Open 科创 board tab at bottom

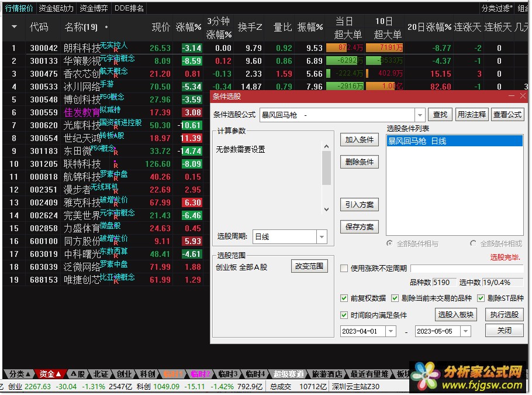147,374
